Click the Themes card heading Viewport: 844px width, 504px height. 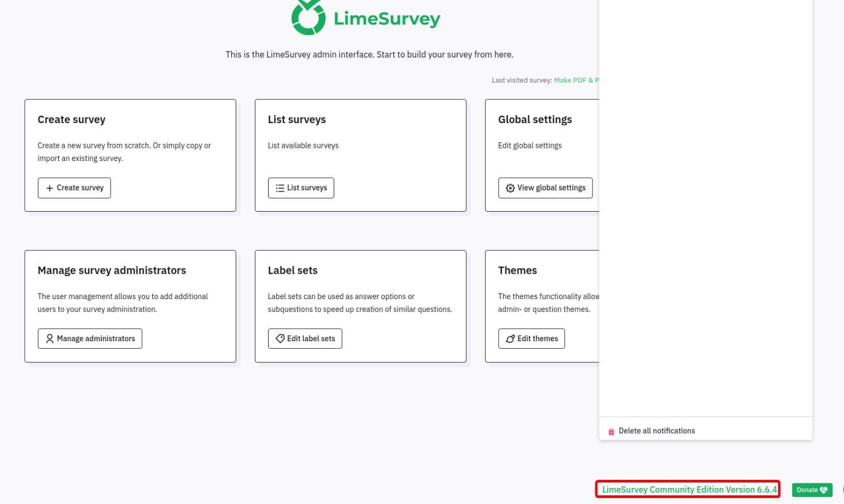(x=517, y=270)
